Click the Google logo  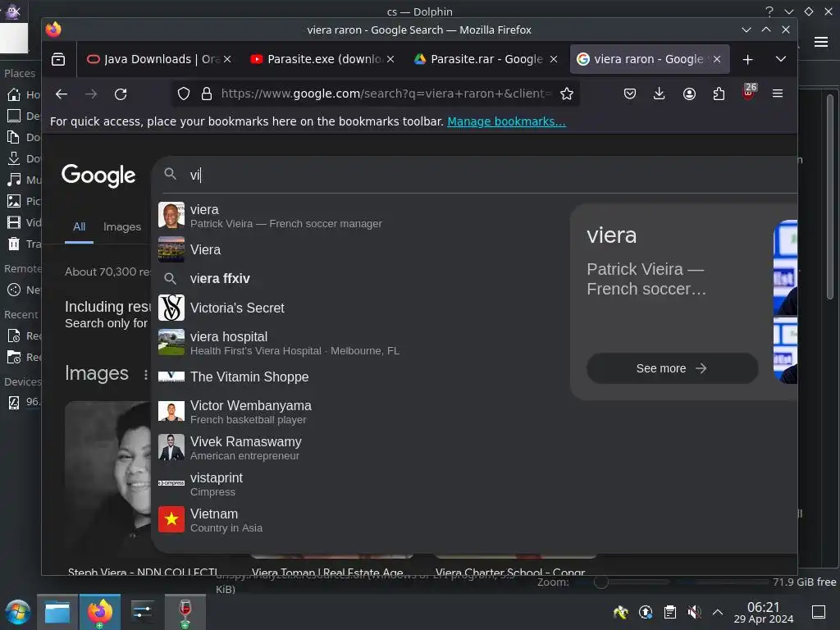point(98,176)
